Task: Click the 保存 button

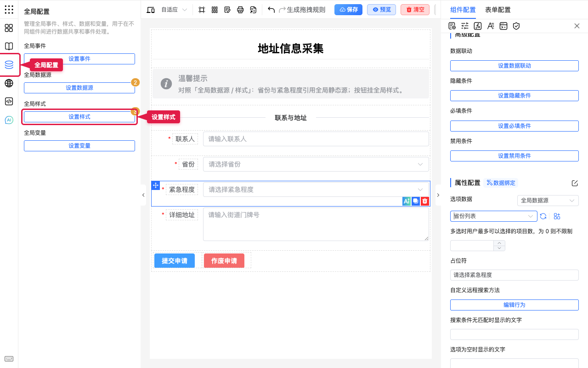Action: (x=349, y=10)
